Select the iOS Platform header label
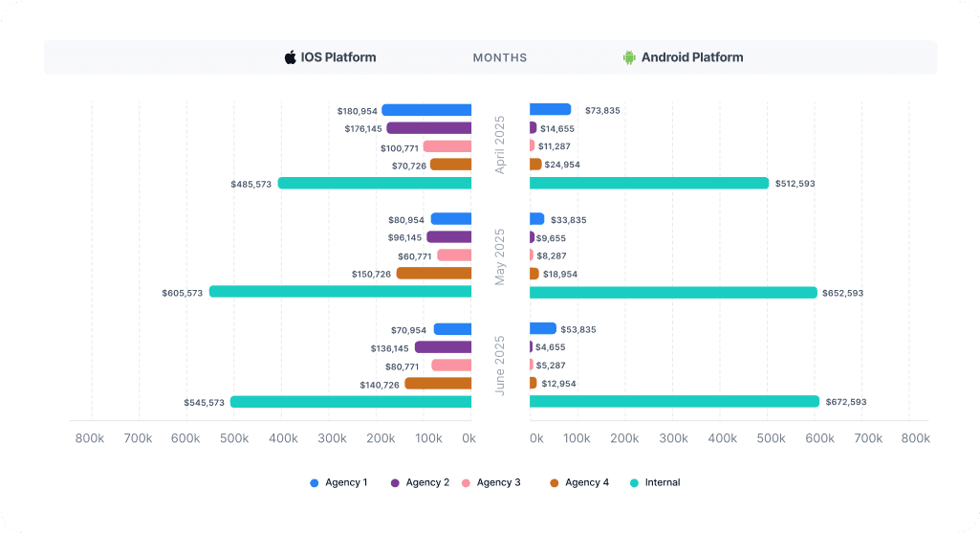Screen dimensions: 980x533 [338, 57]
